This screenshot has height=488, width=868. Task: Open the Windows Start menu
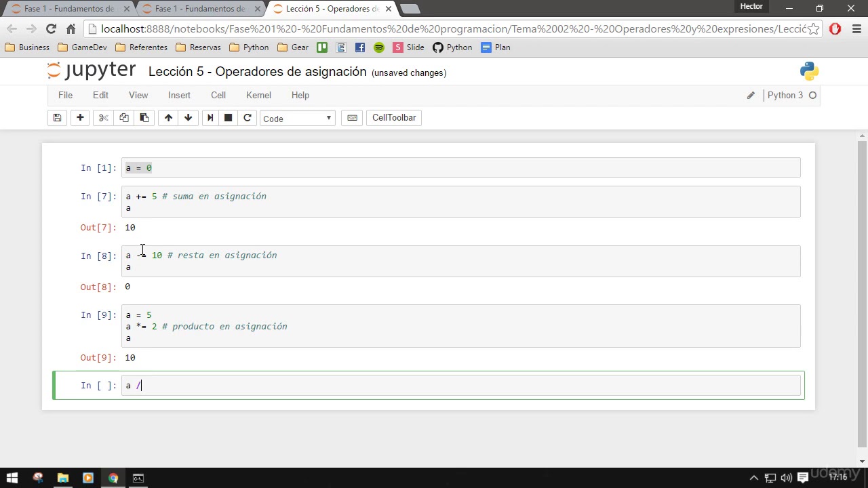coord(12,478)
